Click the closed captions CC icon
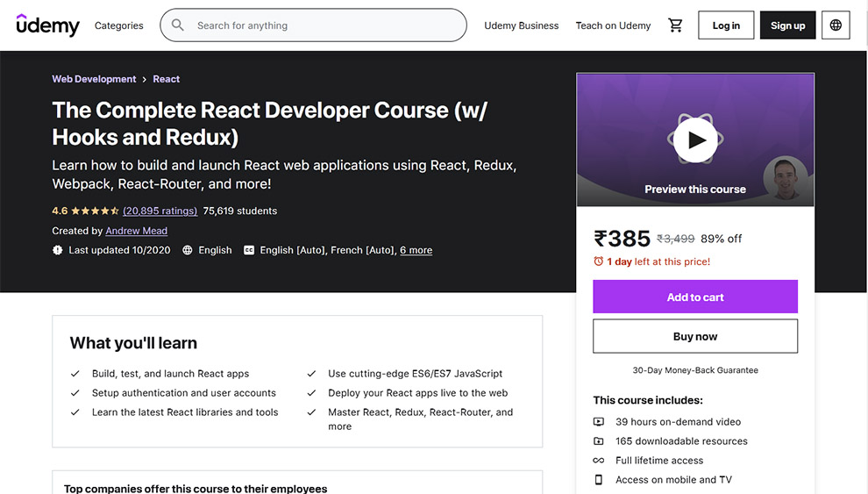 (x=249, y=250)
